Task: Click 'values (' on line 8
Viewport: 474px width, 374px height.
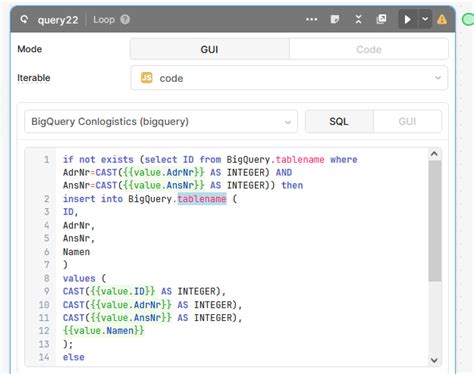Action: (x=85, y=278)
